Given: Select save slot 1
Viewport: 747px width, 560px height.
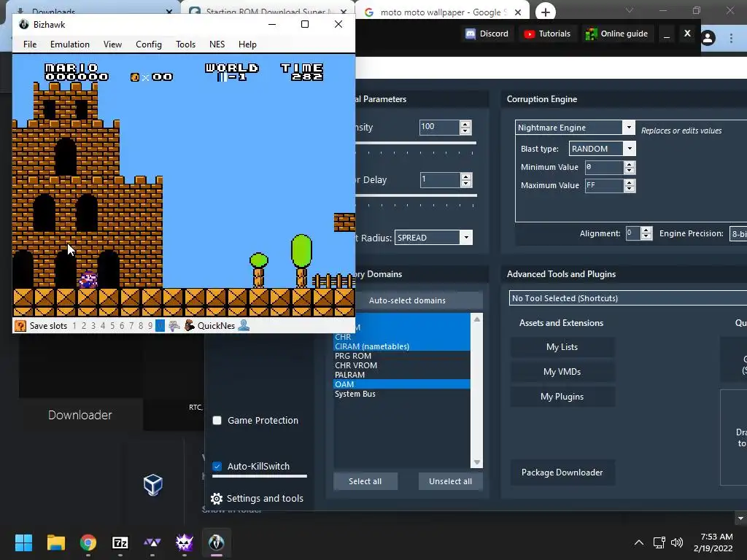Looking at the screenshot, I should 74,326.
